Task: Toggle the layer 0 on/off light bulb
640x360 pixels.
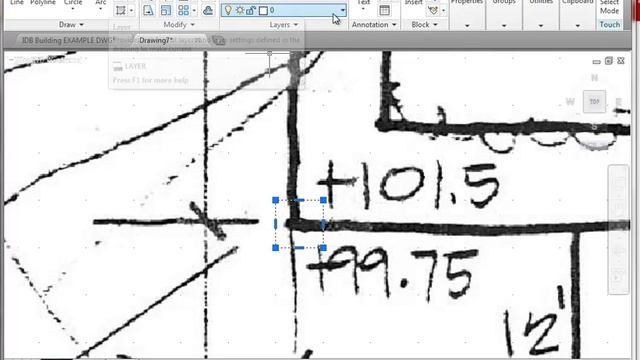Action: pos(228,10)
